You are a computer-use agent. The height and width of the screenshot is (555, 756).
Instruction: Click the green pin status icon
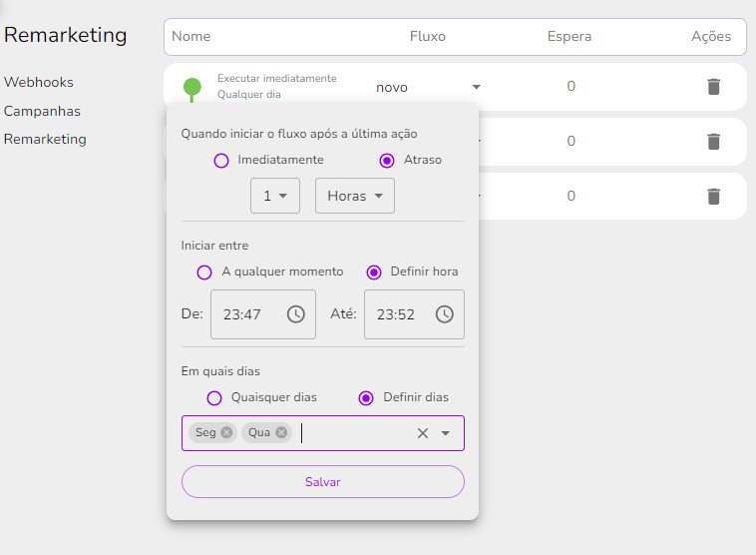click(191, 89)
